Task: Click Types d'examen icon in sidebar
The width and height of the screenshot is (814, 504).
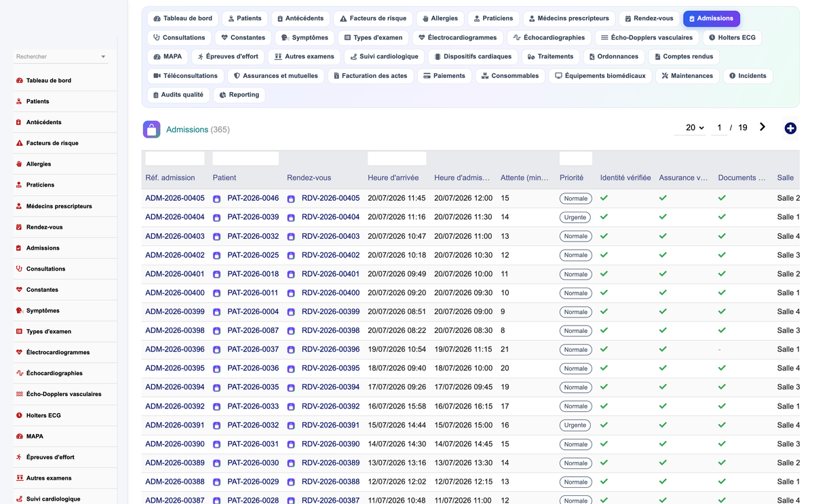Action: (19, 332)
